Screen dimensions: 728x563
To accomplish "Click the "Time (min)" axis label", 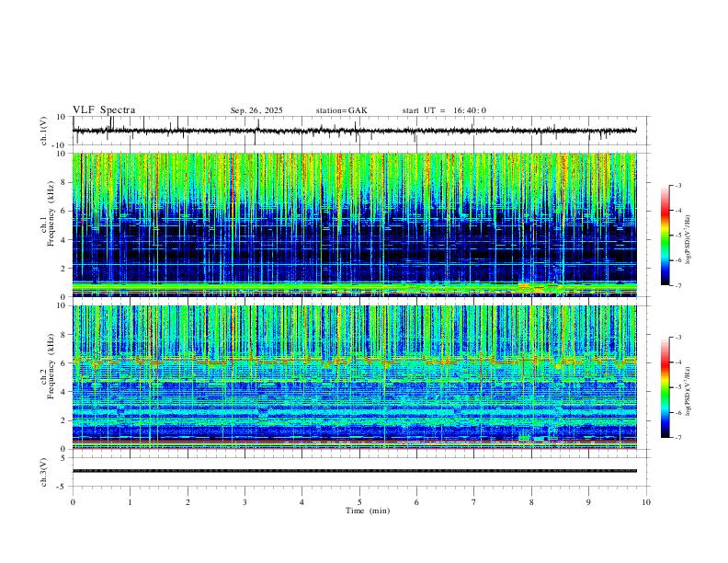I will (368, 511).
